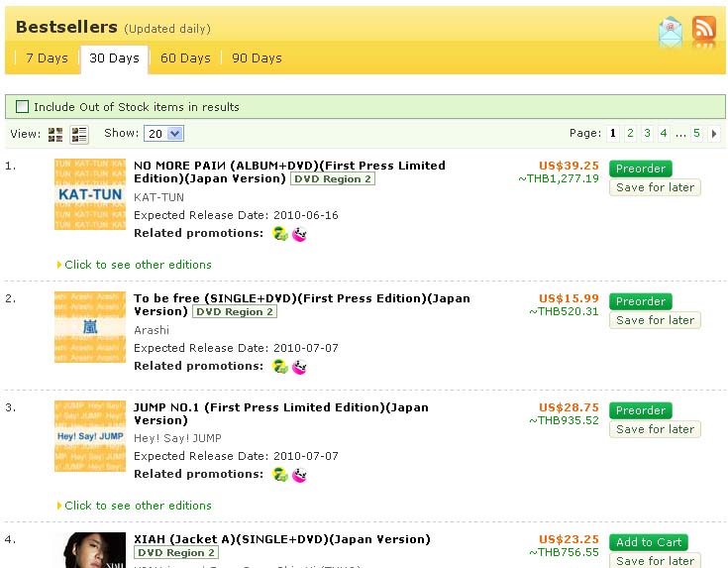The height and width of the screenshot is (568, 728).
Task: Click converted price ~THB520.31
Action: (565, 311)
